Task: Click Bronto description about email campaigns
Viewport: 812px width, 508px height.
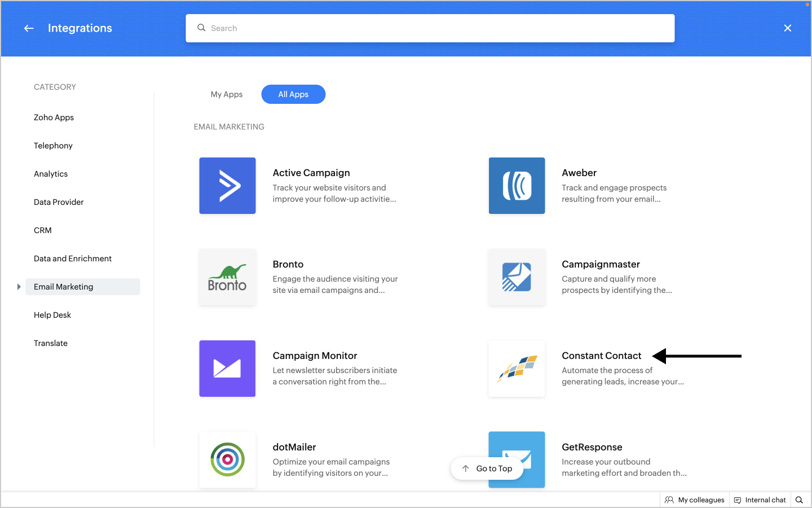Action: click(336, 285)
